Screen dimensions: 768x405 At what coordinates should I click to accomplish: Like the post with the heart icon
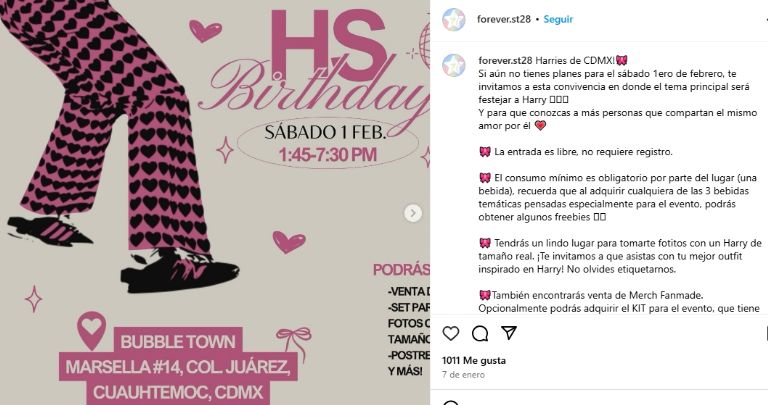[451, 334]
